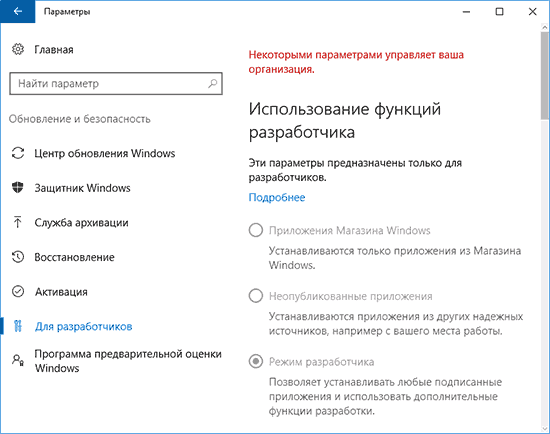Click the Найти параметр search field
The height and width of the screenshot is (434, 550).
(116, 84)
